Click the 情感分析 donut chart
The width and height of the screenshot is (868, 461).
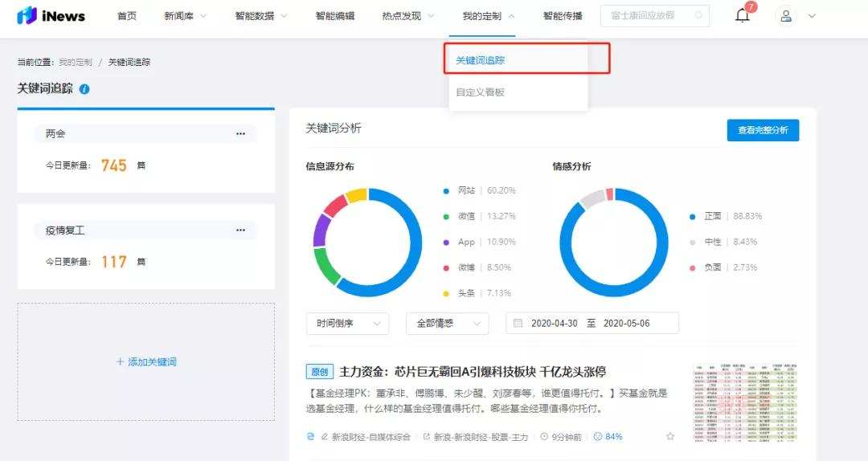pyautogui.click(x=614, y=243)
